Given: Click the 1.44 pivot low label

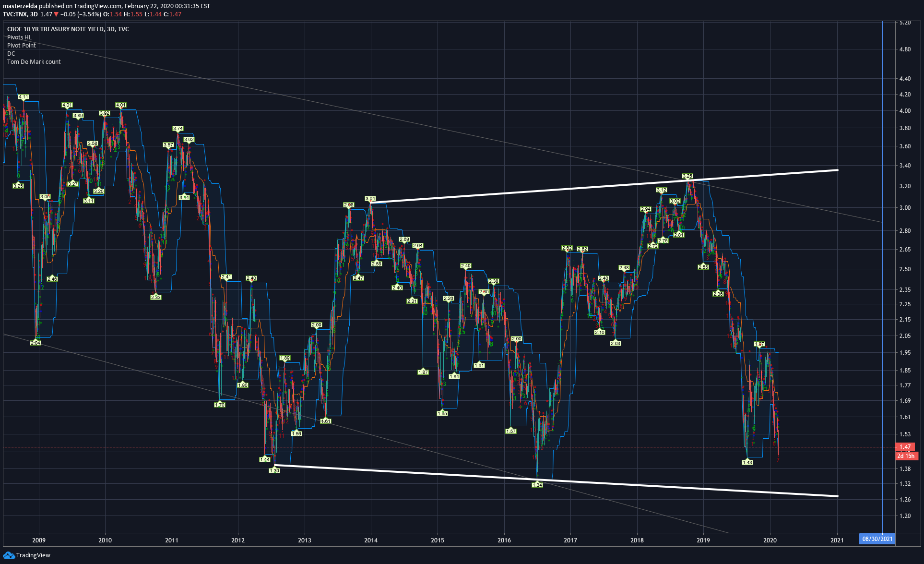Looking at the screenshot, I should tap(265, 459).
